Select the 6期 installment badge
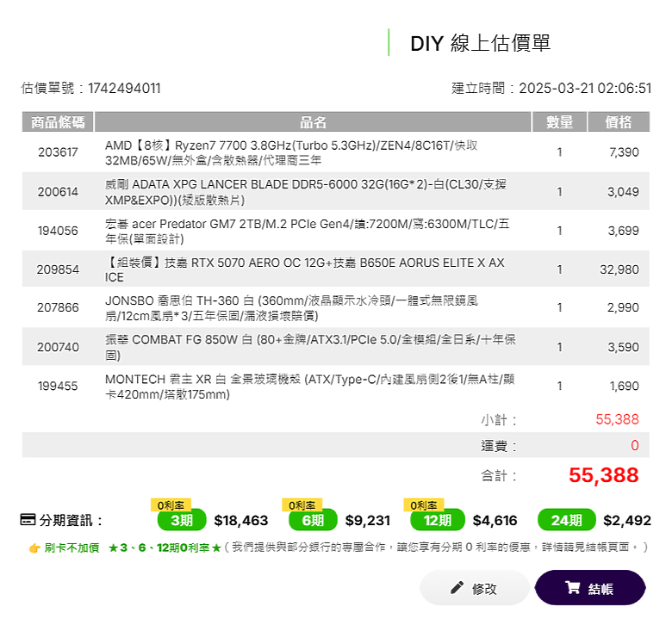 pos(313,520)
